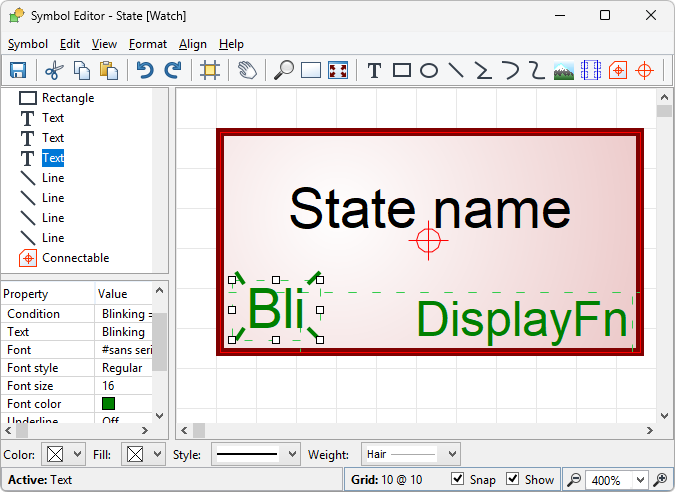Open the Symbol menu

pos(28,44)
